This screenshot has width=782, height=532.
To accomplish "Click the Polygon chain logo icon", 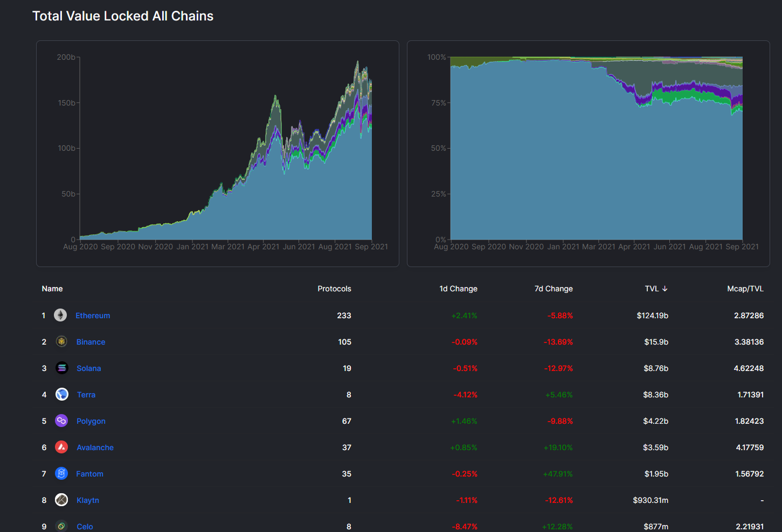I will [61, 421].
